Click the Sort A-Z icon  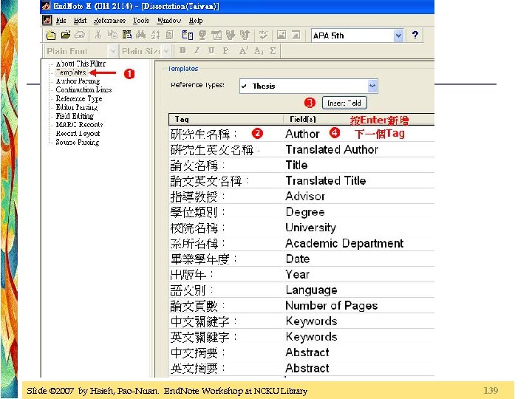click(155, 35)
